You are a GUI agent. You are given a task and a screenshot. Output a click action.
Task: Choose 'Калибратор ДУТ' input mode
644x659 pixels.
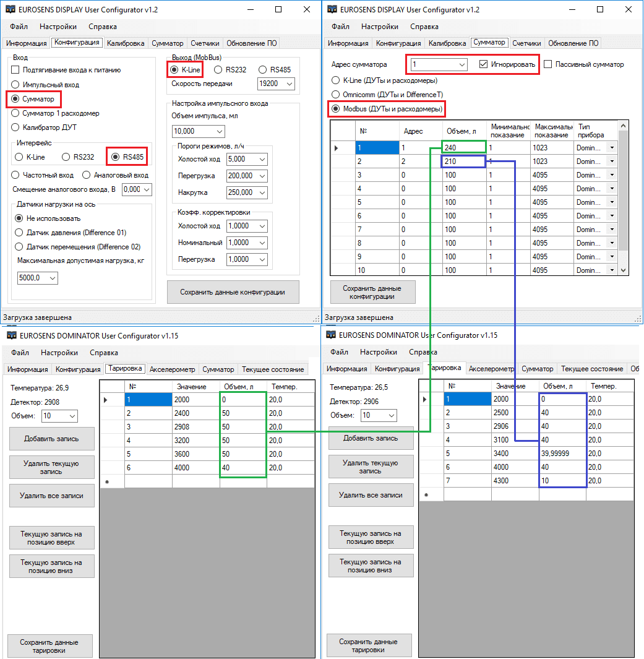[15, 127]
